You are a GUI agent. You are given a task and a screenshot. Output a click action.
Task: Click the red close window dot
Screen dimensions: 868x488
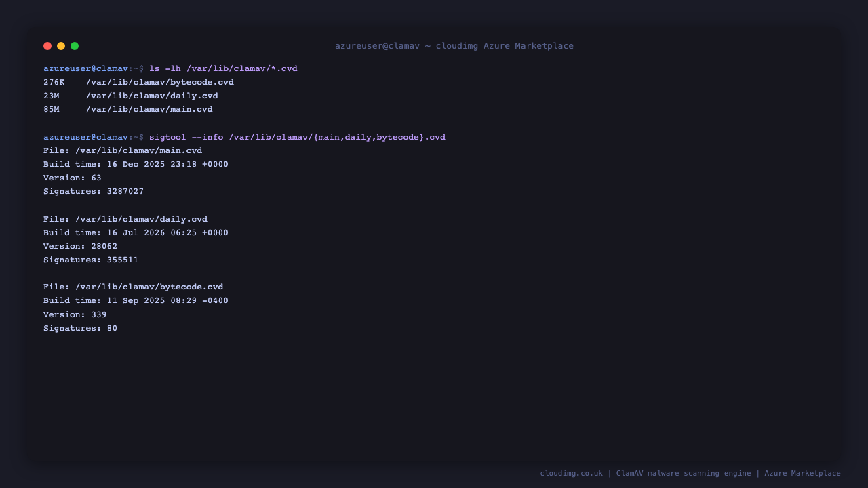tap(47, 46)
